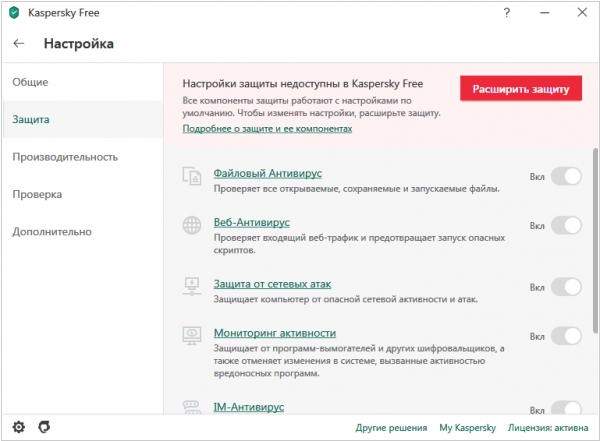Open the Веб-Антивирус link
This screenshot has width=600, height=441.
point(251,222)
